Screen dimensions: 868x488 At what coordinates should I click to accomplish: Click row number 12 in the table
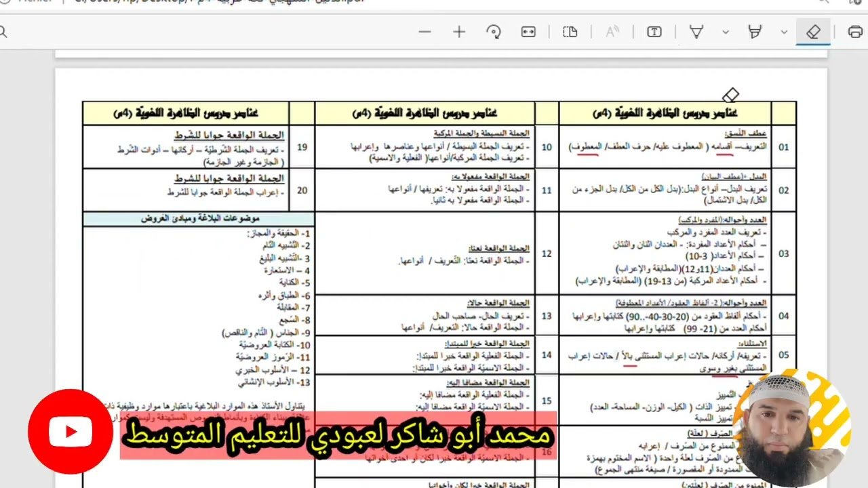click(547, 253)
